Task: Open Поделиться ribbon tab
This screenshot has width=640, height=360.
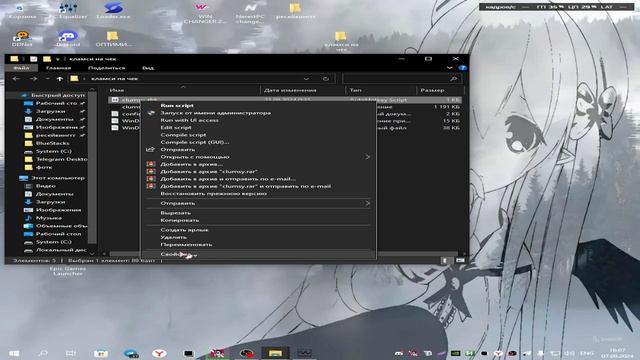Action: tap(107, 68)
